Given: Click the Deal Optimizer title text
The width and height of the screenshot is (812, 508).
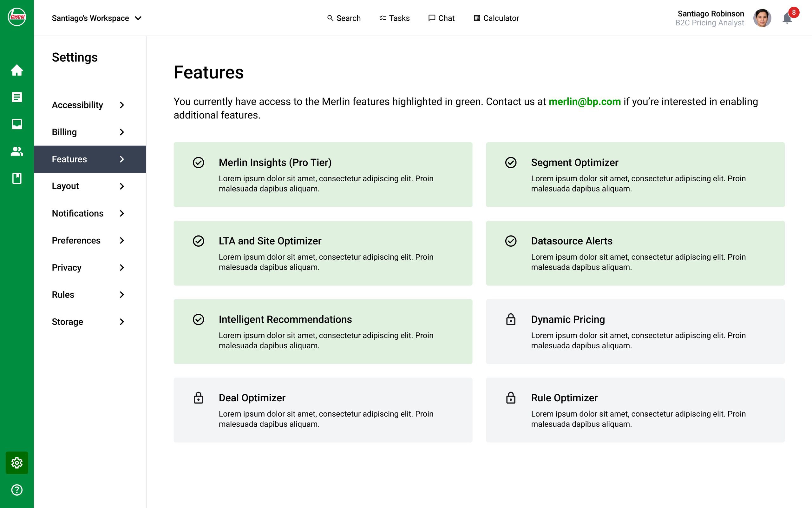Looking at the screenshot, I should (252, 398).
